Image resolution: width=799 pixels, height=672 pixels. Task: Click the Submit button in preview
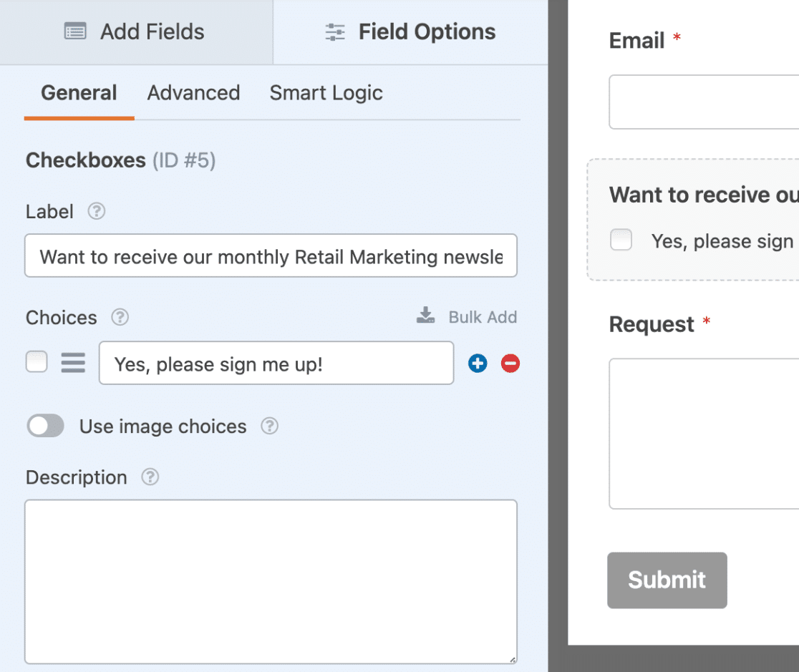667,580
